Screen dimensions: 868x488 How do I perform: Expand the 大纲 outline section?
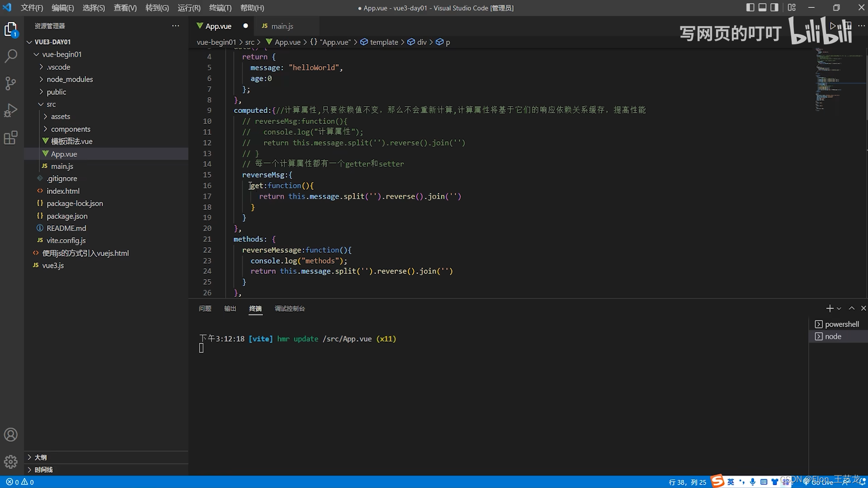pyautogui.click(x=41, y=457)
